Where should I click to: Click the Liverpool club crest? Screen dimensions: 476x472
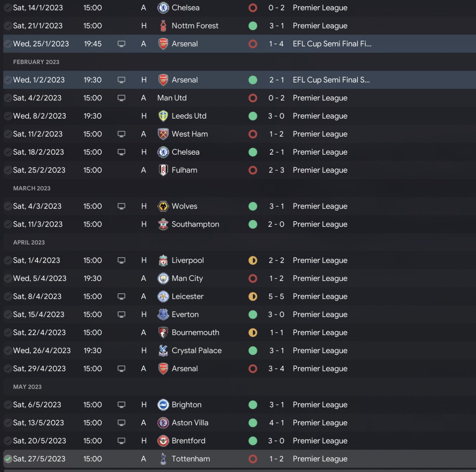tap(163, 261)
